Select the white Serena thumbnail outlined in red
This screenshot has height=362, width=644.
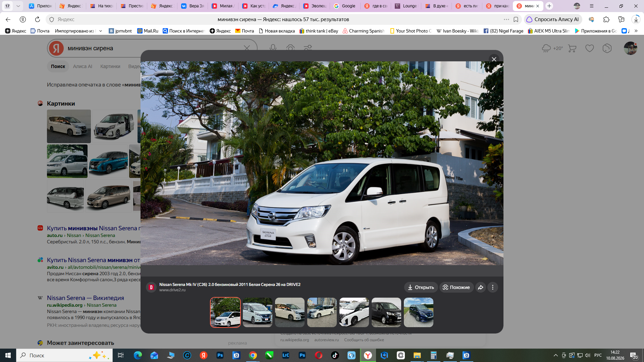[x=225, y=312]
